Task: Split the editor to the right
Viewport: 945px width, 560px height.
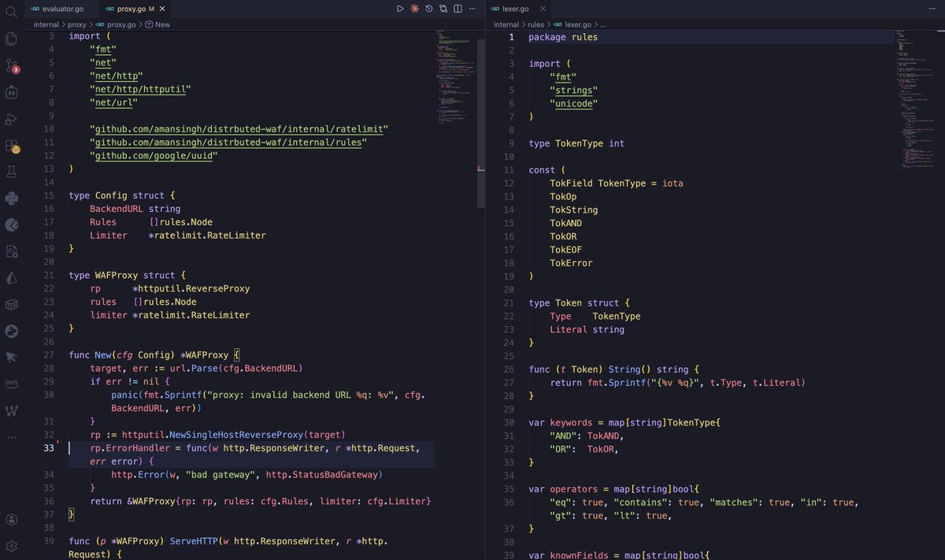Action: click(458, 9)
